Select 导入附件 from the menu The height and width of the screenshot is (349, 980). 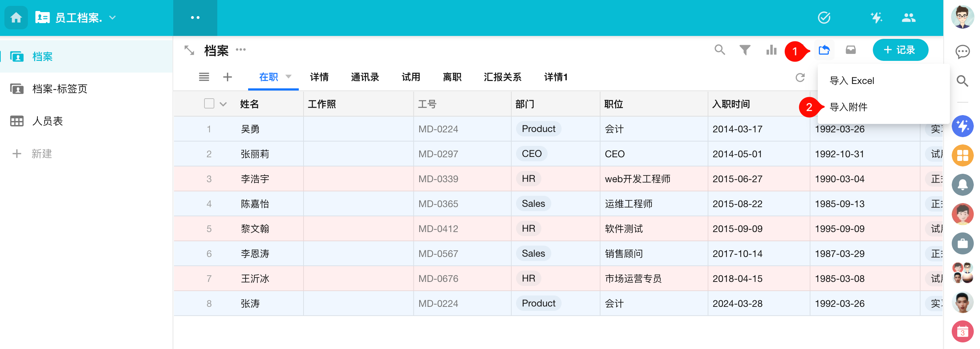pos(848,107)
